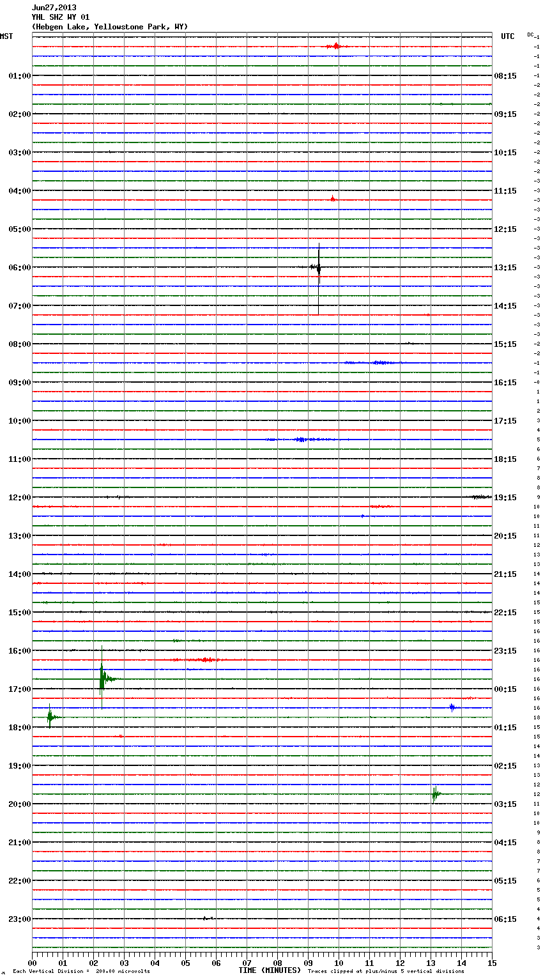This screenshot has width=543, height=980.
Task: Click the 19:15 UTC row label
Action: (505, 498)
